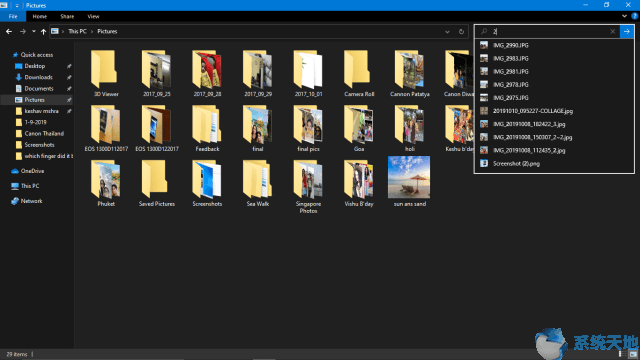
Task: Open the EOS 1300D122017 folder
Action: (x=156, y=129)
